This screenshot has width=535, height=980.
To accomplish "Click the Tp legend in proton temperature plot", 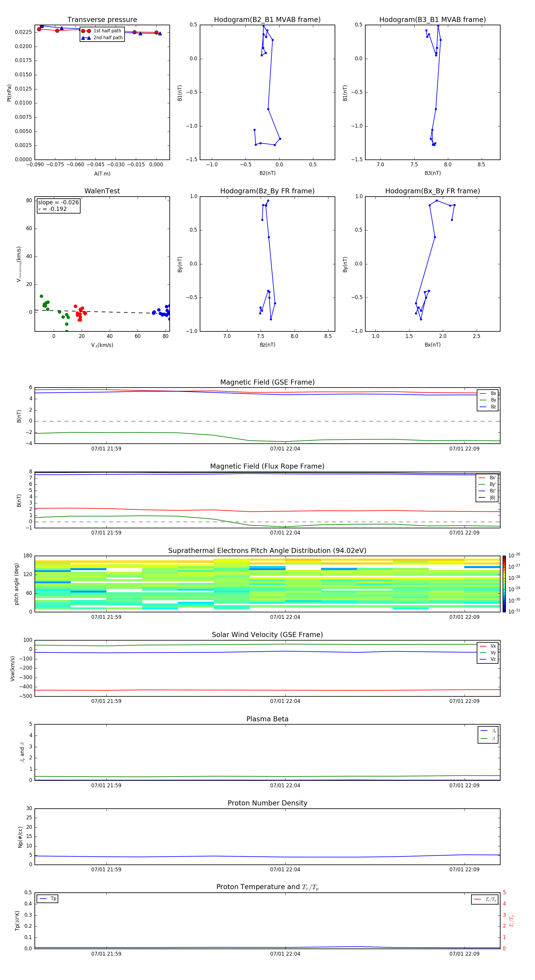I will click(x=48, y=899).
